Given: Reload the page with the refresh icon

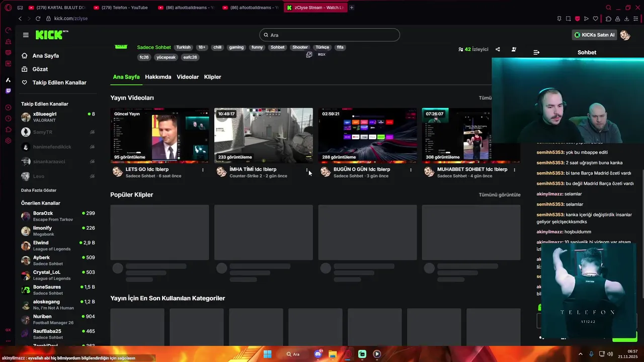Looking at the screenshot, I should [x=38, y=19].
